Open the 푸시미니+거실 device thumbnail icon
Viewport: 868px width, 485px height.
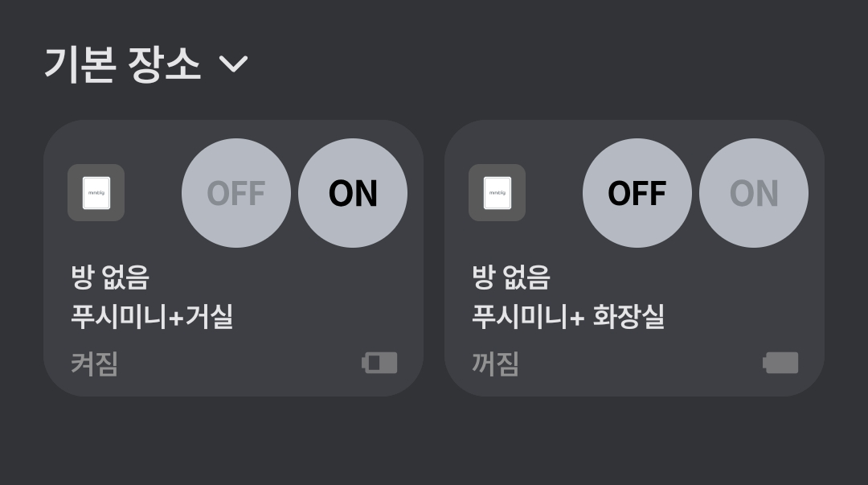[96, 193]
